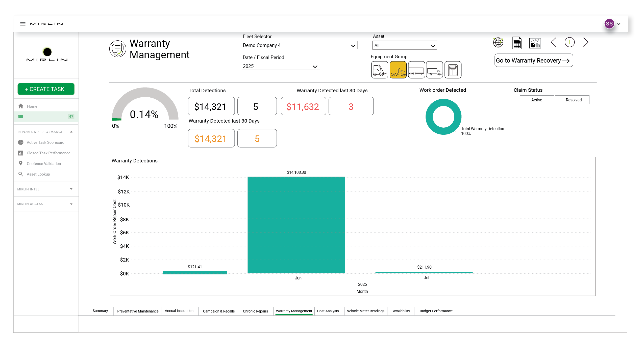Screen dimensions: 644x343
Task: Click the June bar in Warranty Detections chart
Action: (x=296, y=224)
